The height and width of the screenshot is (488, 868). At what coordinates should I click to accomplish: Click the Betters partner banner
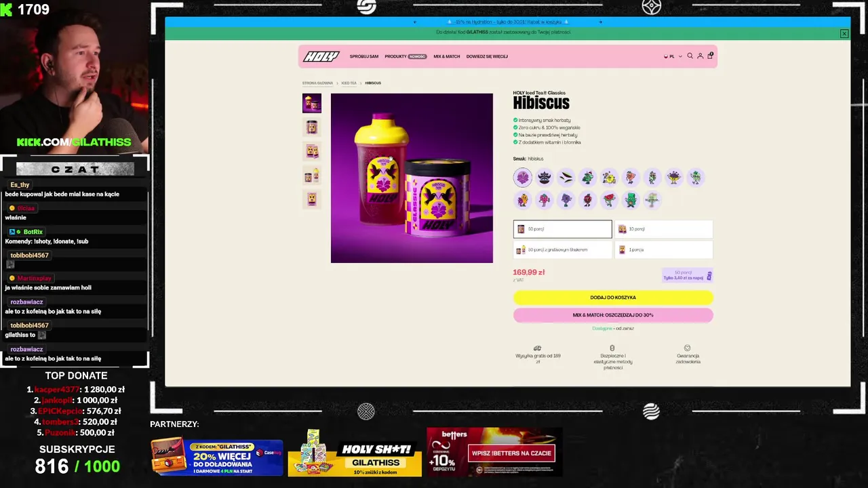click(494, 452)
